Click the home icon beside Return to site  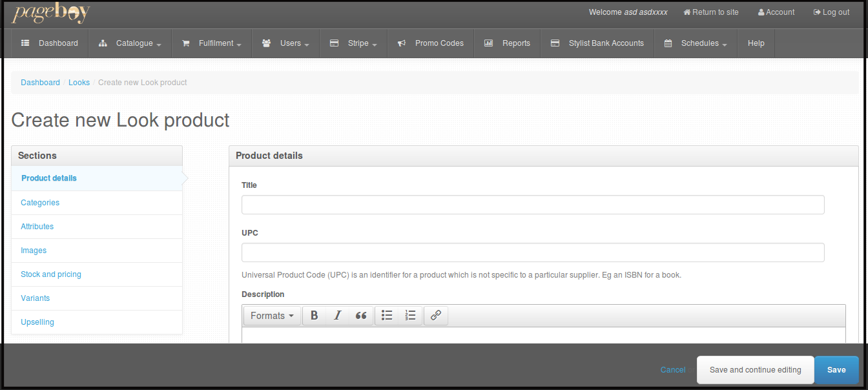[687, 12]
